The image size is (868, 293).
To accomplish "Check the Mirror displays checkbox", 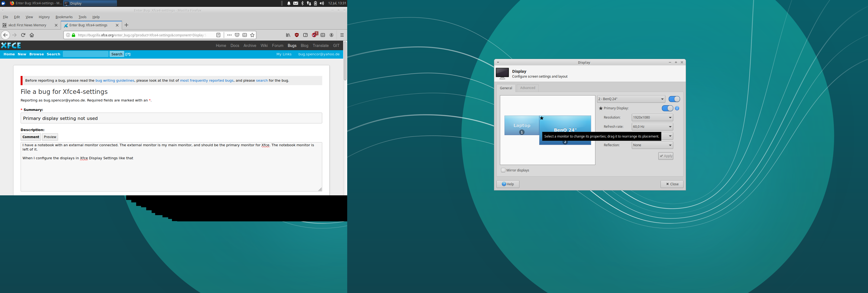I will tap(503, 170).
